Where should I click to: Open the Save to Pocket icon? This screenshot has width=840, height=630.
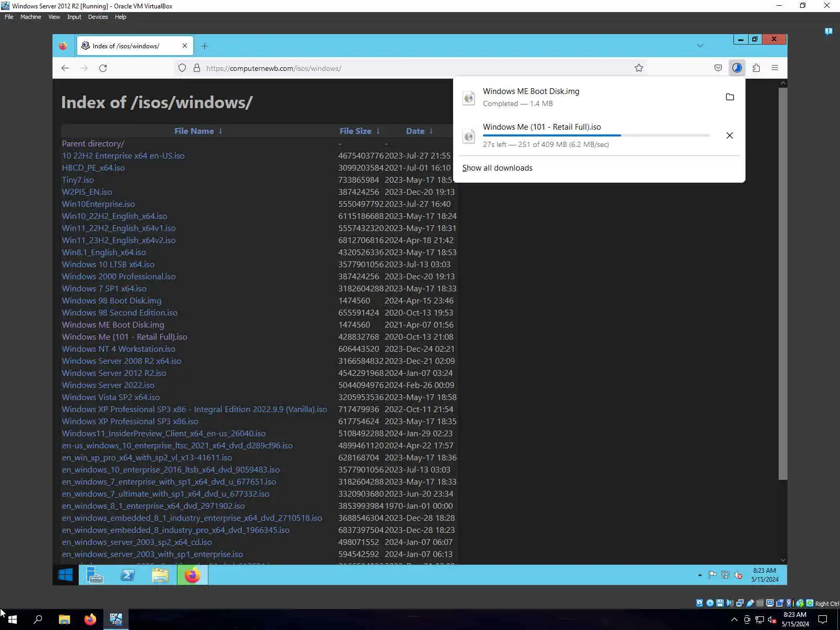point(718,68)
